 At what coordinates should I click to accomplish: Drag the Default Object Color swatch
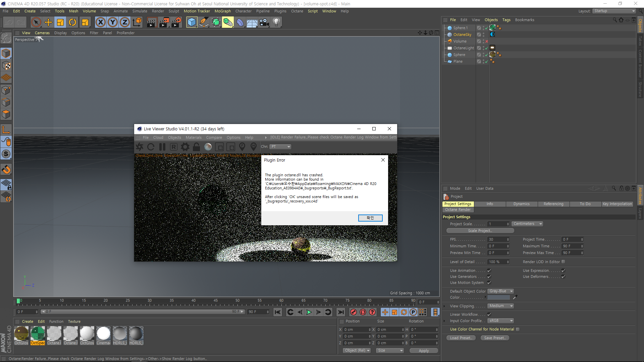click(x=499, y=297)
